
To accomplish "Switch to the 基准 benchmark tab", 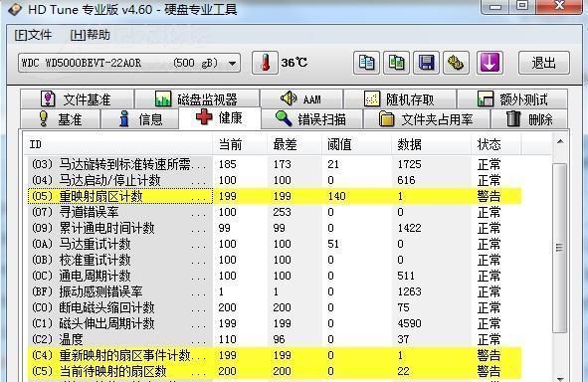I will 61,119.
